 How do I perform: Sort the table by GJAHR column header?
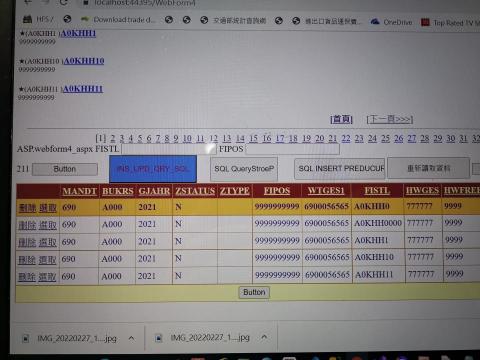(154, 191)
